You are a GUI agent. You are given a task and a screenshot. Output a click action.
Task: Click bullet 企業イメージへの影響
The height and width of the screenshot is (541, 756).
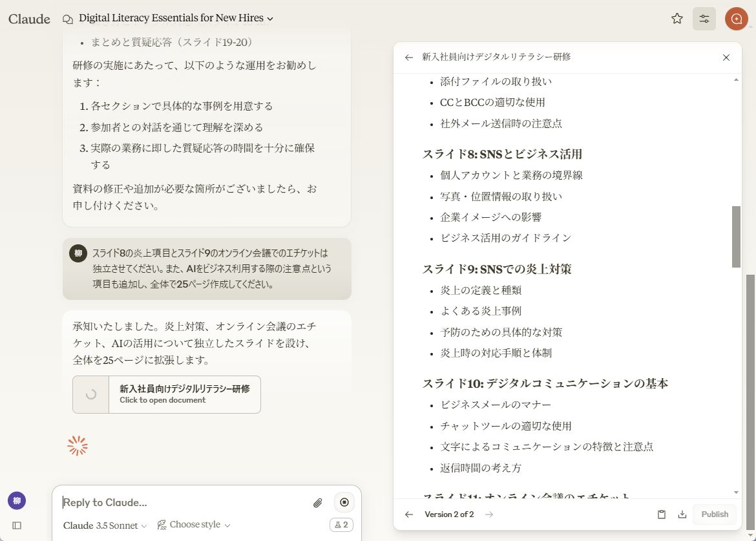coord(490,217)
